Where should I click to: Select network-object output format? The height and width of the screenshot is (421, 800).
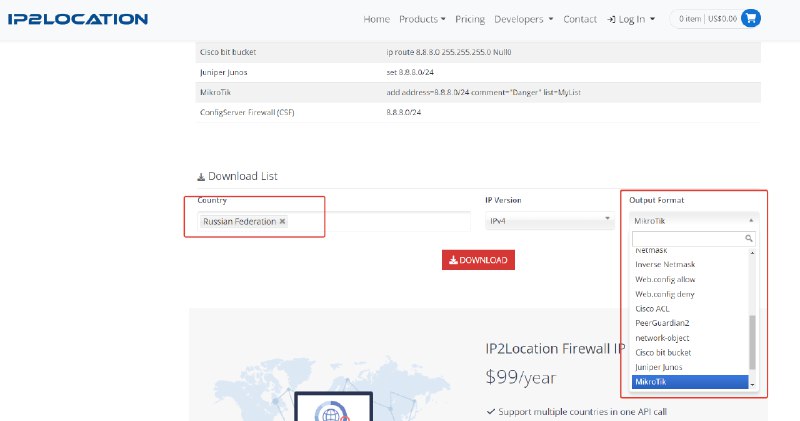tap(662, 338)
